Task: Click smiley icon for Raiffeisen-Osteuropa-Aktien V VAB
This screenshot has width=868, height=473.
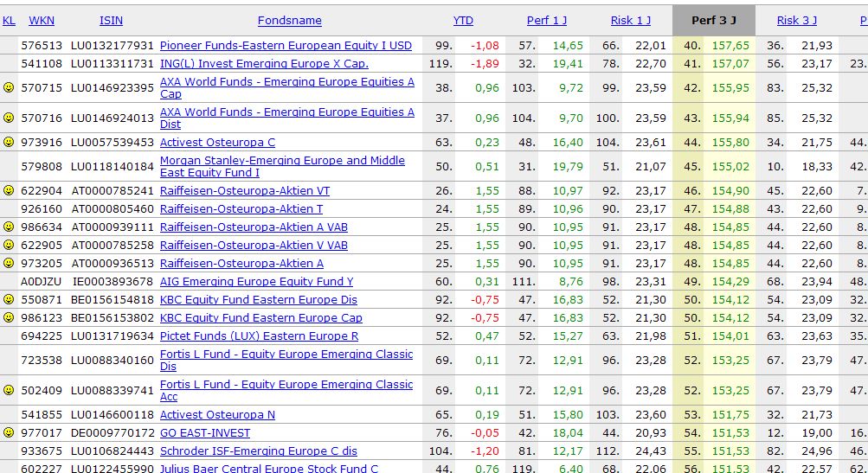Action: [x=9, y=245]
